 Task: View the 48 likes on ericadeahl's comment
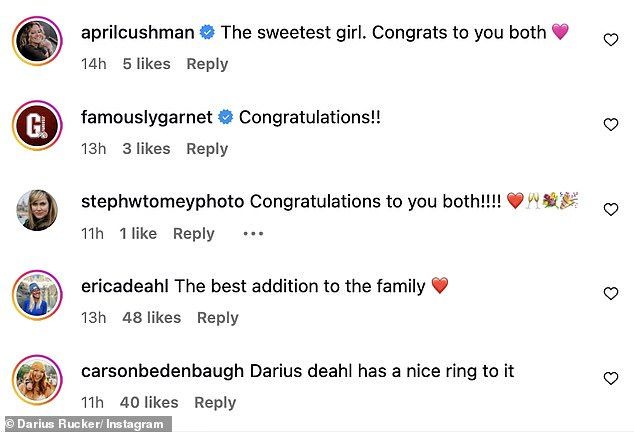tap(151, 318)
